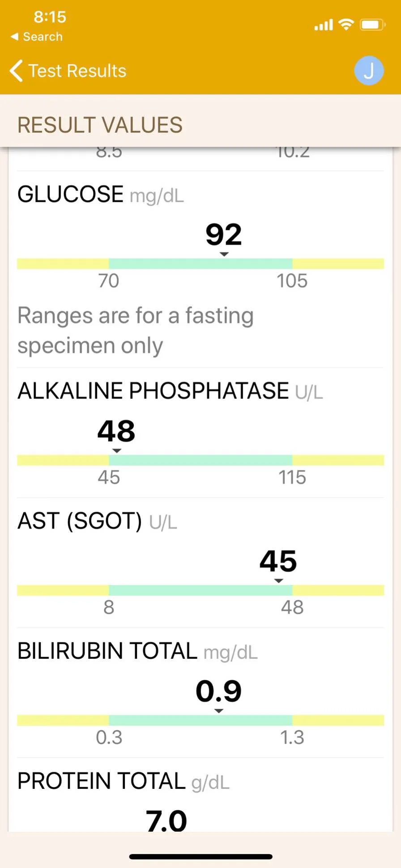Viewport: 401px width, 868px height.
Task: Tap the glucose range bar
Action: point(200,264)
